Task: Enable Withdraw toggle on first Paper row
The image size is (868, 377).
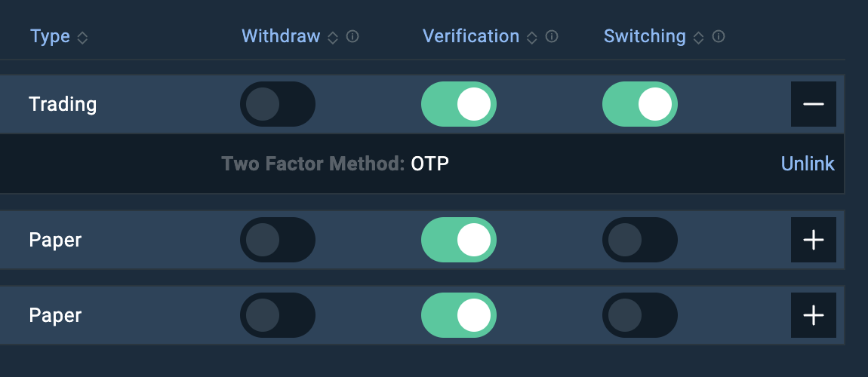Action: [278, 240]
